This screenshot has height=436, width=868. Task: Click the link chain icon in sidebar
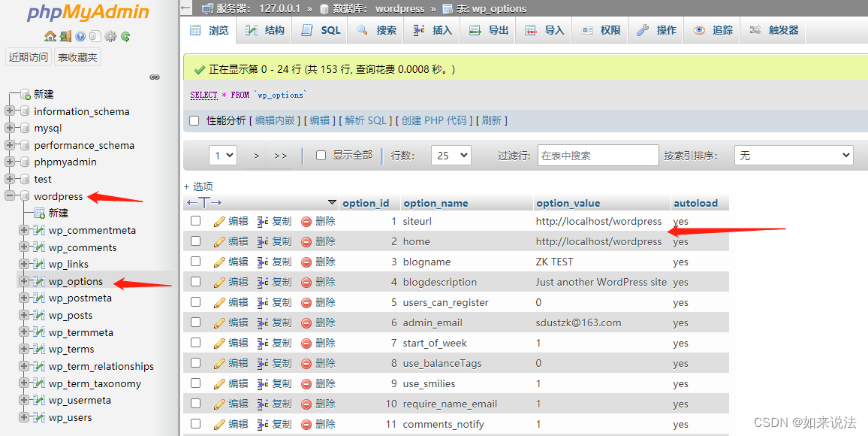pyautogui.click(x=155, y=77)
